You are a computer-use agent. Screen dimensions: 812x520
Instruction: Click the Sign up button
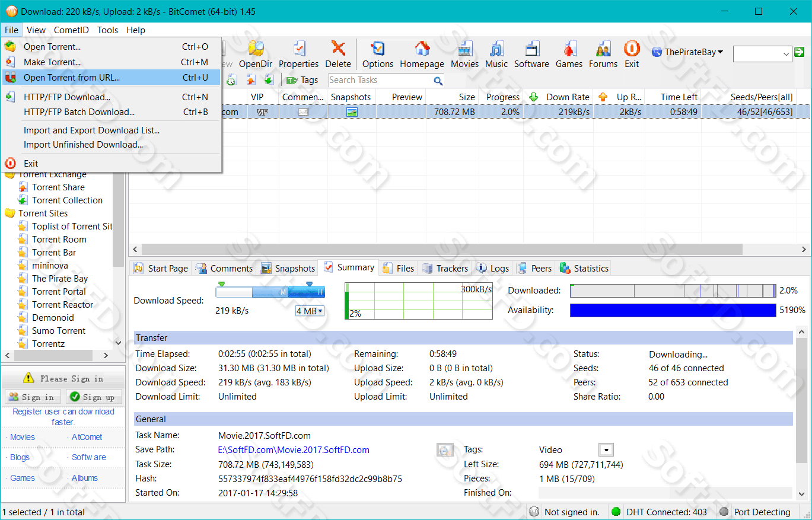(94, 397)
